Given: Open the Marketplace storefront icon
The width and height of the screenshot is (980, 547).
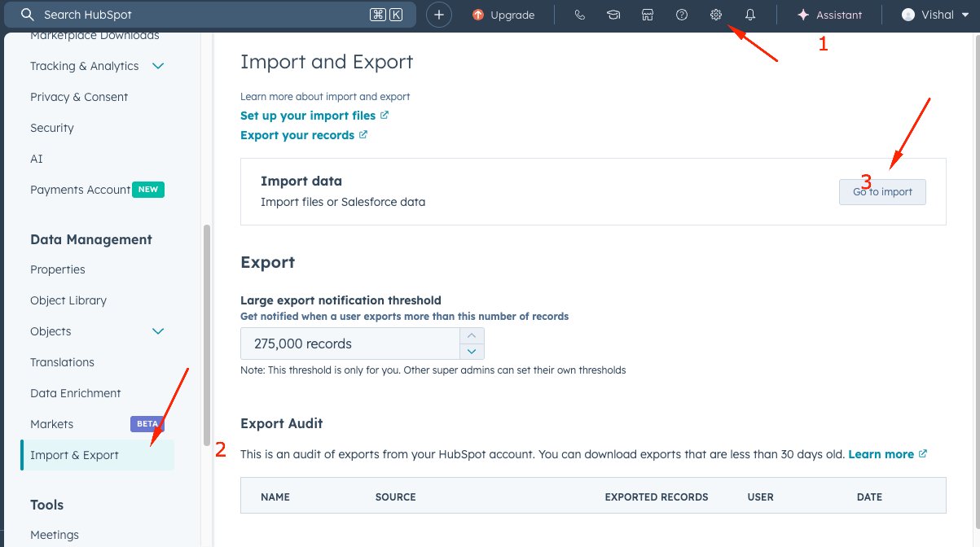Looking at the screenshot, I should 647,14.
